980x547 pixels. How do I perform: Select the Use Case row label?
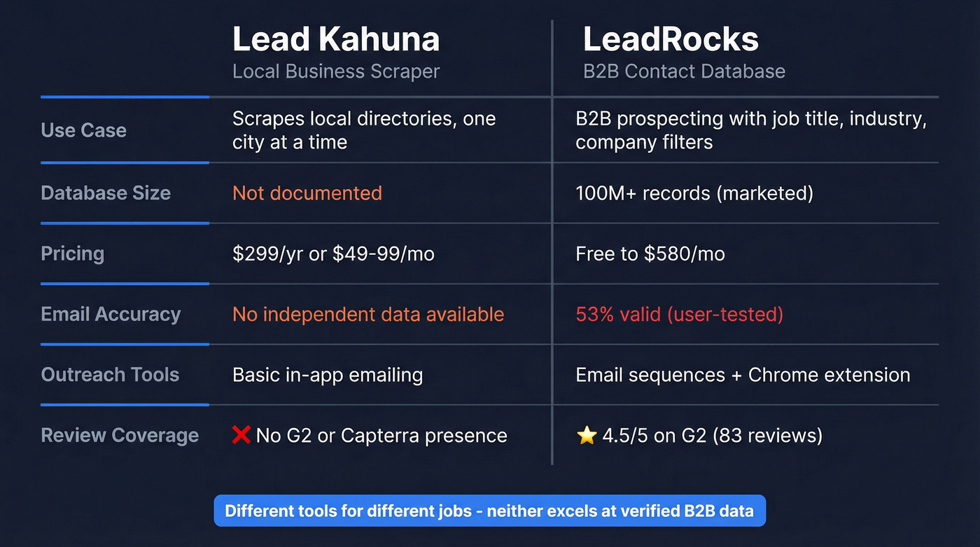coord(83,130)
